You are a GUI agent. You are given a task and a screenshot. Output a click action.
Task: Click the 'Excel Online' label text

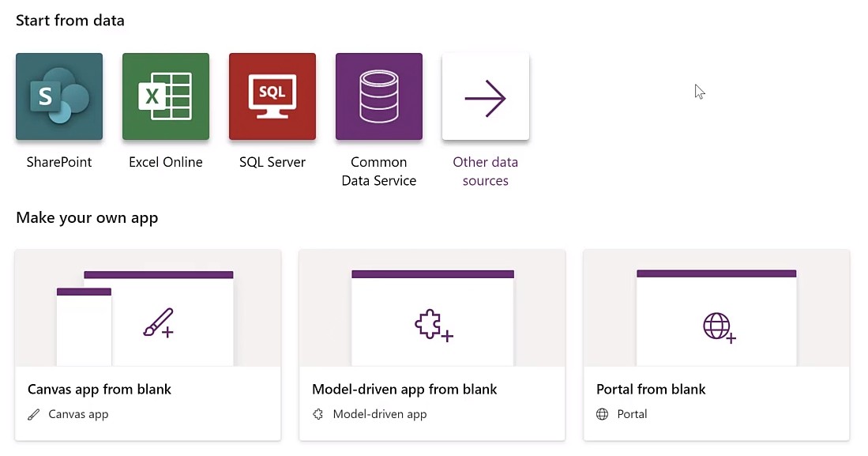click(x=166, y=162)
